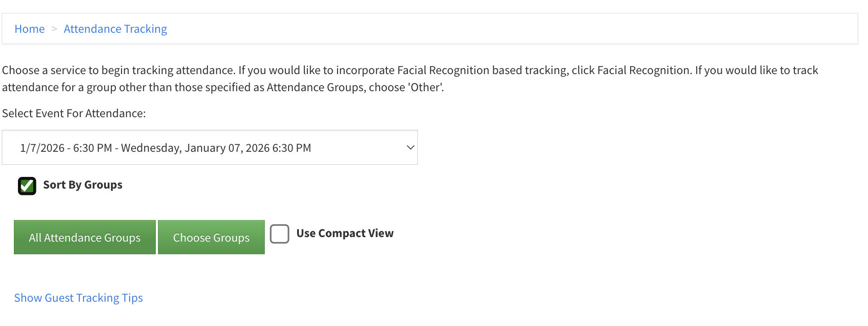Enable the Use Compact View checkbox

[x=279, y=234]
